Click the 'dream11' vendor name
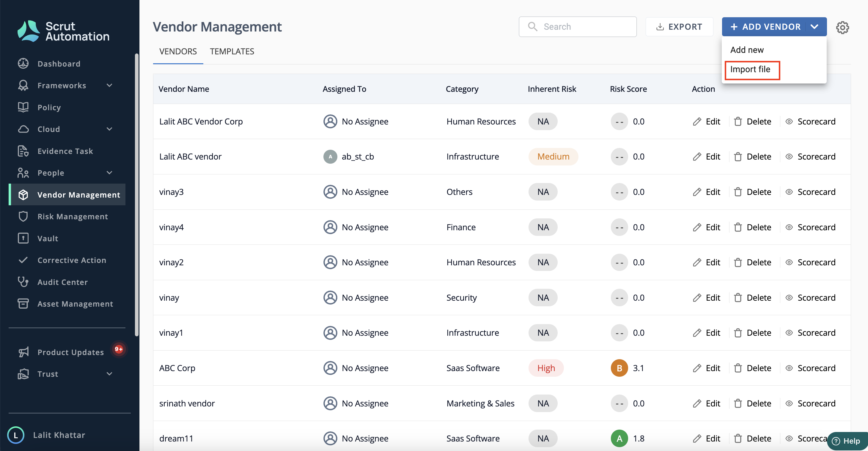This screenshot has width=868, height=451. pyautogui.click(x=176, y=438)
